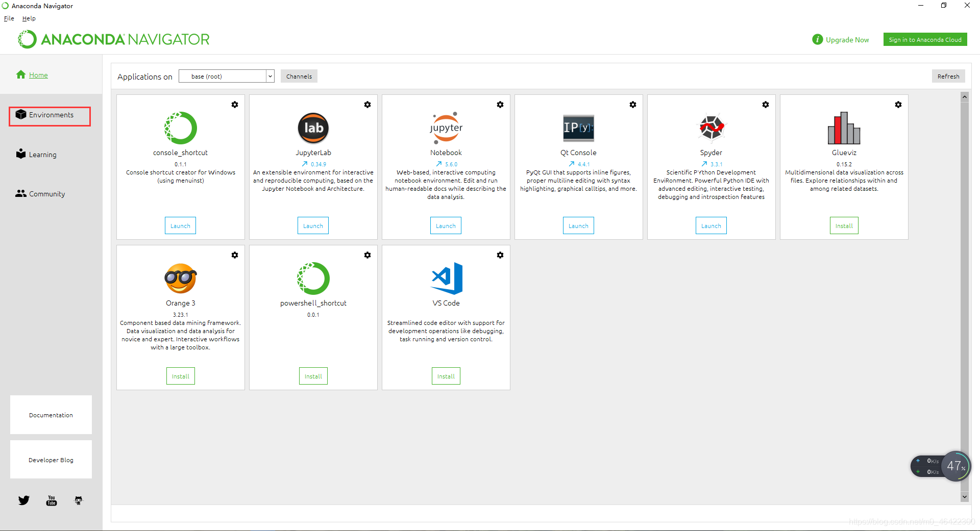
Task: Launch Jupyter Notebook
Action: [446, 225]
